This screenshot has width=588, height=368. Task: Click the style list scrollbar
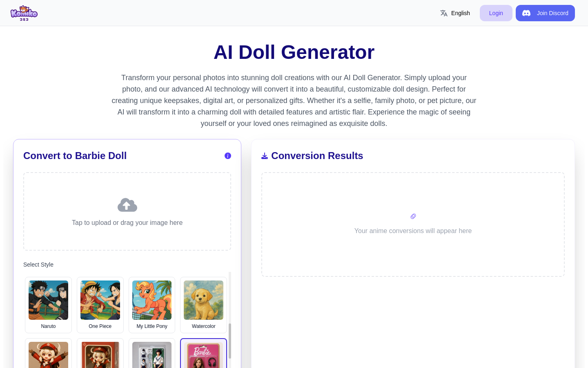pyautogui.click(x=230, y=341)
